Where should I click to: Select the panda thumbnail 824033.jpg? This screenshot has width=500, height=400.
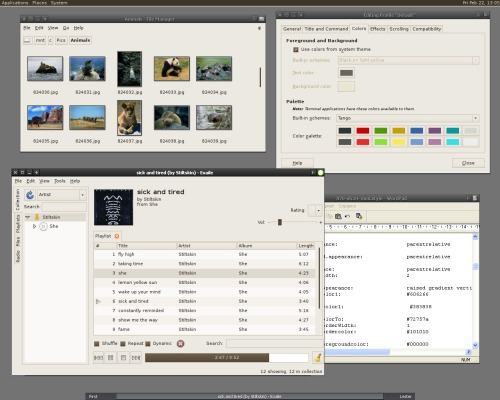172,69
